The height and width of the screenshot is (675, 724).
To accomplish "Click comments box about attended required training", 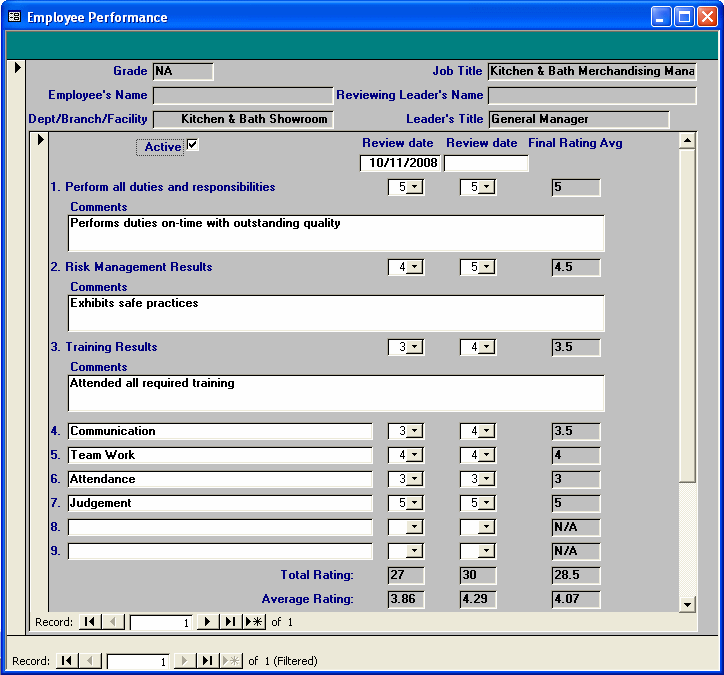I will (x=336, y=393).
